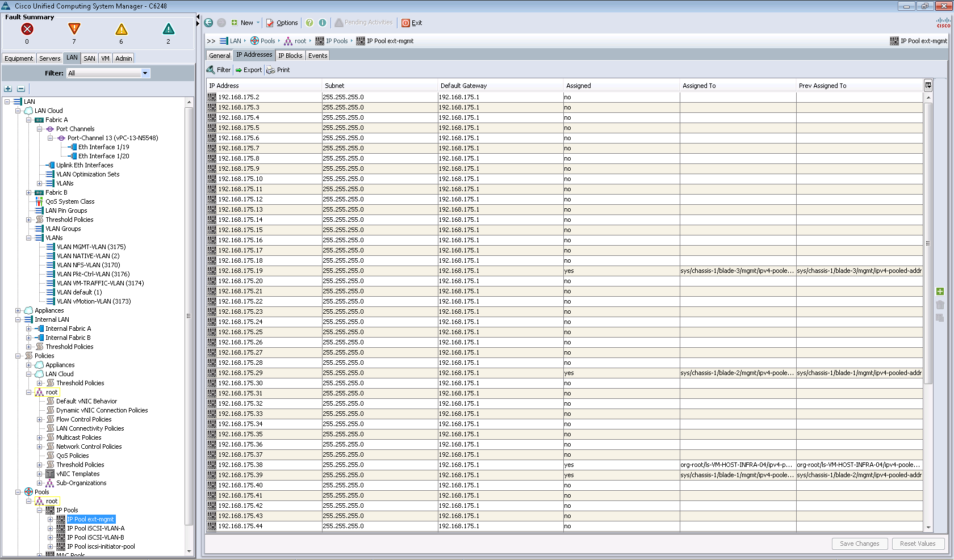This screenshot has height=560, width=954.
Task: Go back with the green arrow button
Action: tap(208, 23)
